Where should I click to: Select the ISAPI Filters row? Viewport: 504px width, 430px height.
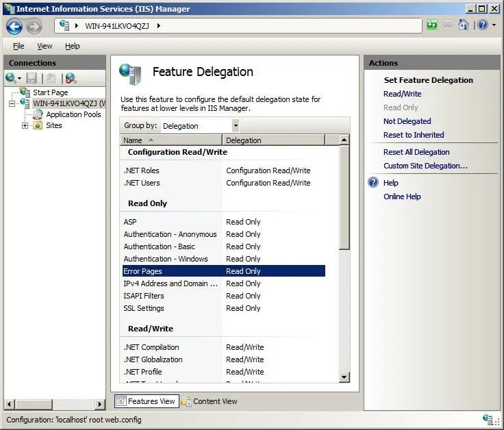224,296
